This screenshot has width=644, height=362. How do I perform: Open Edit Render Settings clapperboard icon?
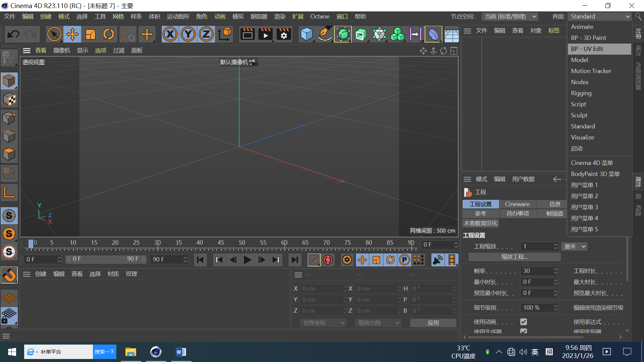(x=284, y=34)
